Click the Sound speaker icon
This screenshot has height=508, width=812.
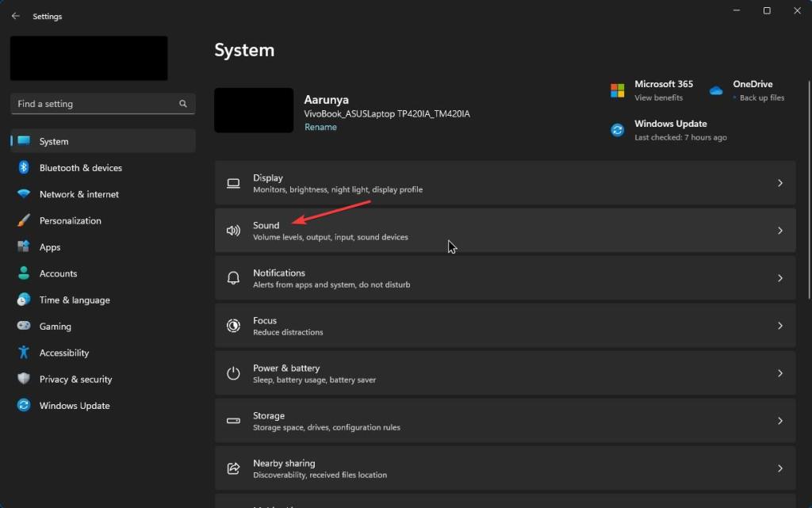click(x=234, y=231)
